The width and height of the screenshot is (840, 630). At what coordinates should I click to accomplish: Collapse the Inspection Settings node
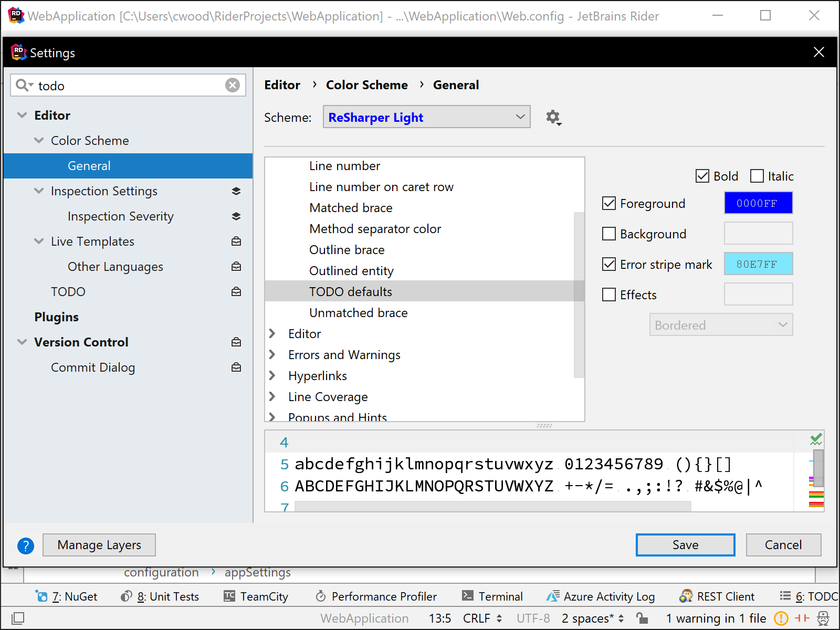point(39,191)
